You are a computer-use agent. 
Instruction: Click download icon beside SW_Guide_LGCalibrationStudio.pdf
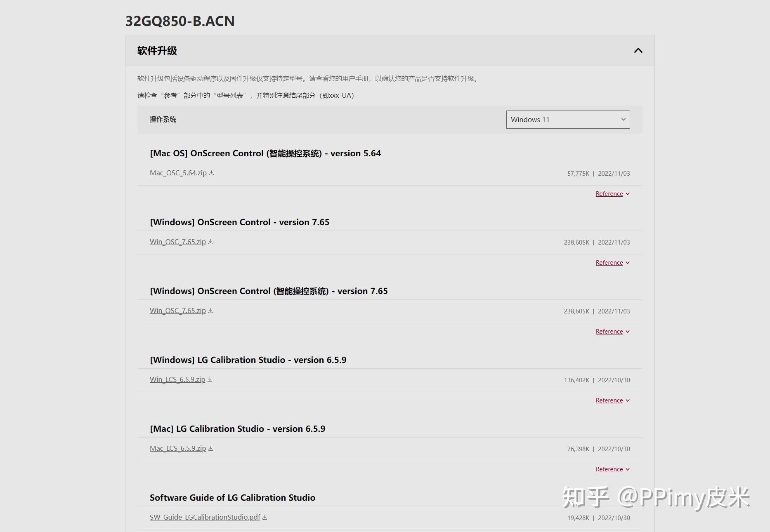coord(265,518)
